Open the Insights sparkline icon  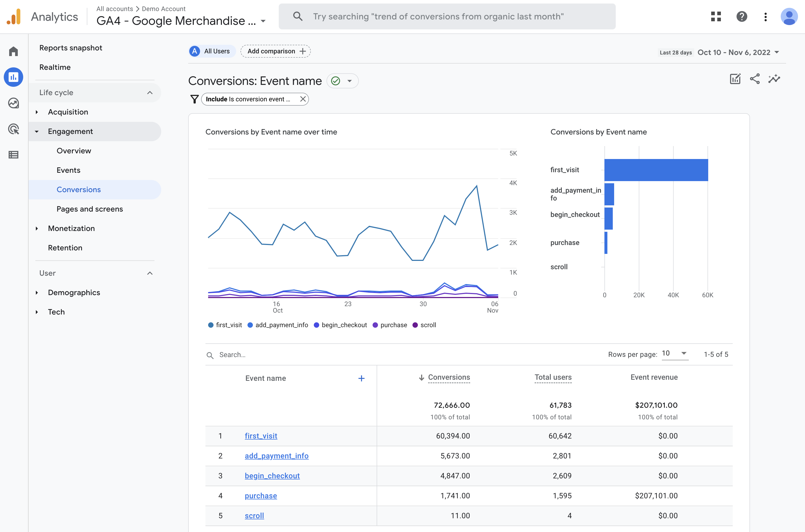(774, 79)
